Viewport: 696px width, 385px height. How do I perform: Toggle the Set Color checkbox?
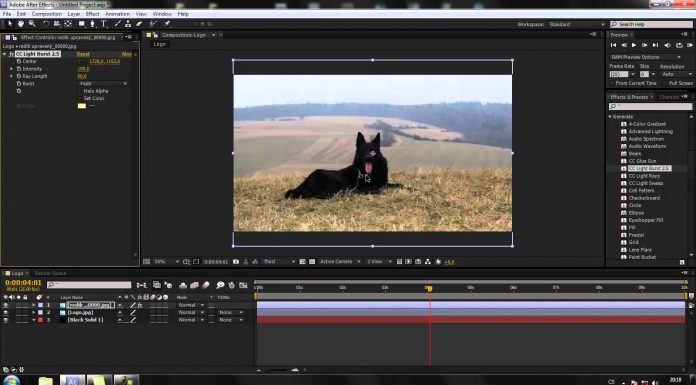tap(81, 98)
